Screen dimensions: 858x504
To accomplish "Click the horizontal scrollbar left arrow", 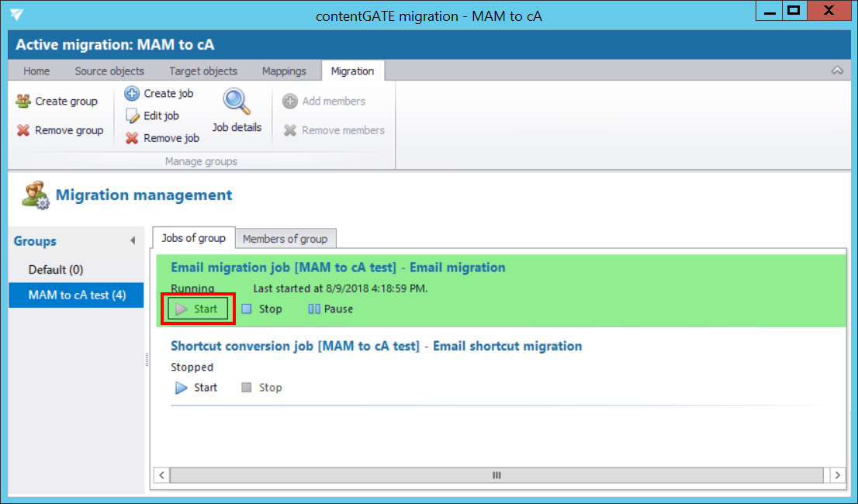I will tap(161, 475).
